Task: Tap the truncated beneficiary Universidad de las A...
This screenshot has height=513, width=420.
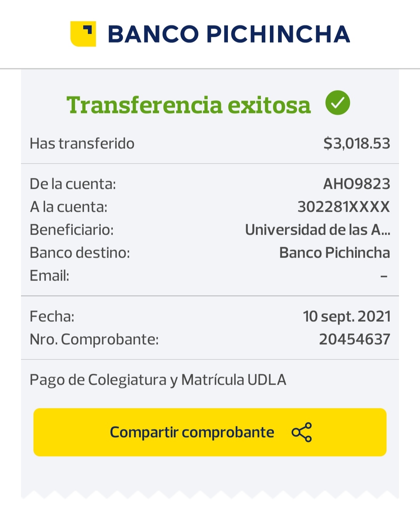Action: point(317,230)
